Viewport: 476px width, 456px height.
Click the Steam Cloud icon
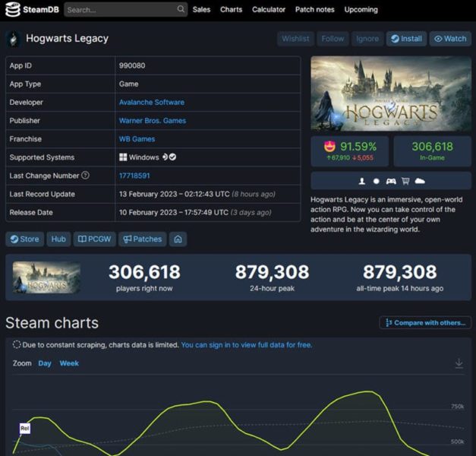[420, 181]
